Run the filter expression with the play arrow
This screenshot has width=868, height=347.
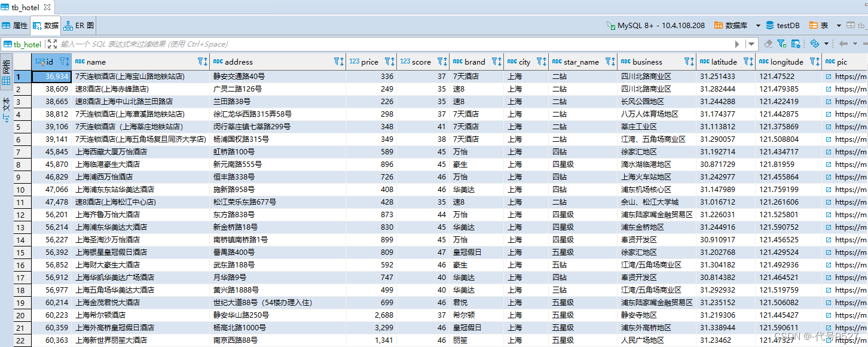coord(737,44)
